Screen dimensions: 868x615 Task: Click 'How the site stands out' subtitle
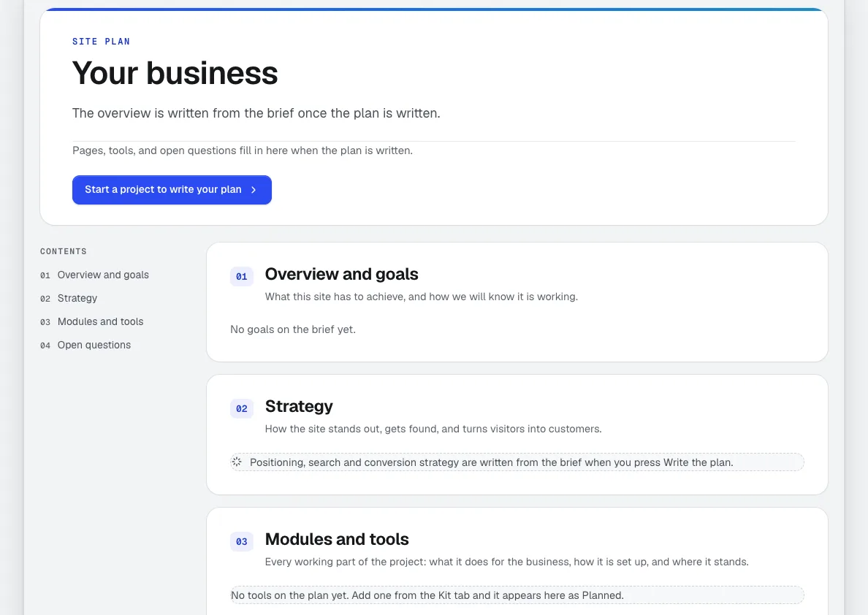pyautogui.click(x=433, y=429)
